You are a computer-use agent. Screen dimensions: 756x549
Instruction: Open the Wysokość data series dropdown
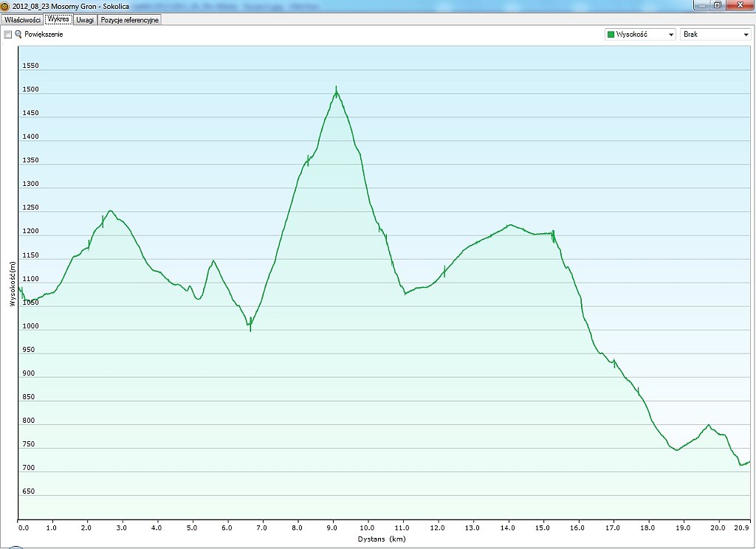pyautogui.click(x=639, y=35)
